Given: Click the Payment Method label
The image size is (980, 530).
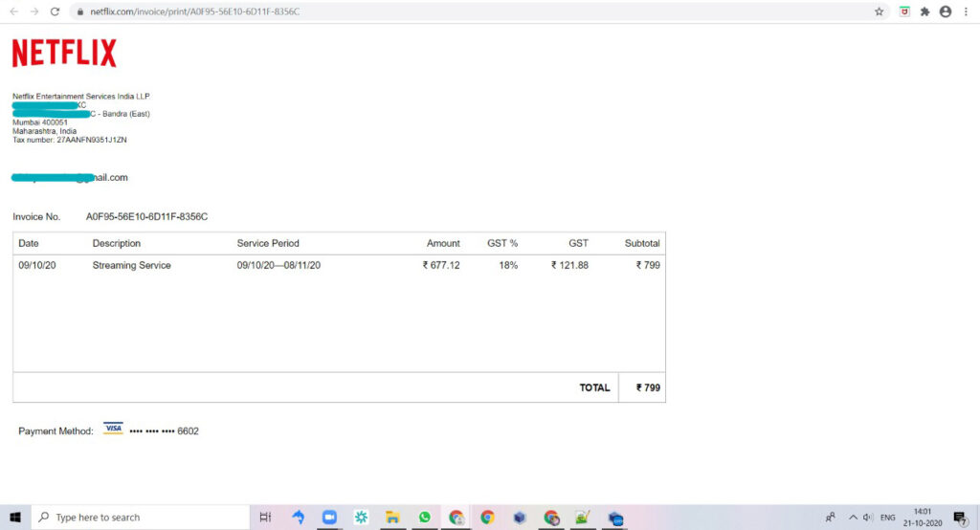Looking at the screenshot, I should click(56, 431).
